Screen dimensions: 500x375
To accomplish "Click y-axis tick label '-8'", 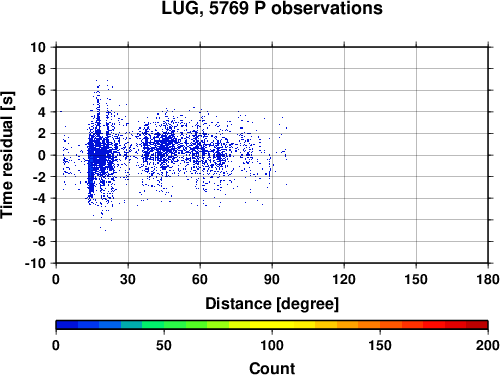I will pyautogui.click(x=39, y=242).
